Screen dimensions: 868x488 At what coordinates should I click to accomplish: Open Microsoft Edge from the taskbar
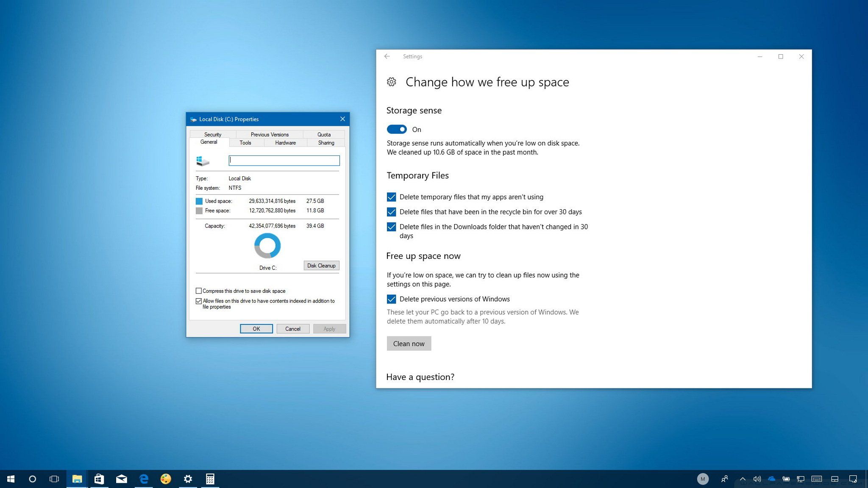[x=144, y=479]
